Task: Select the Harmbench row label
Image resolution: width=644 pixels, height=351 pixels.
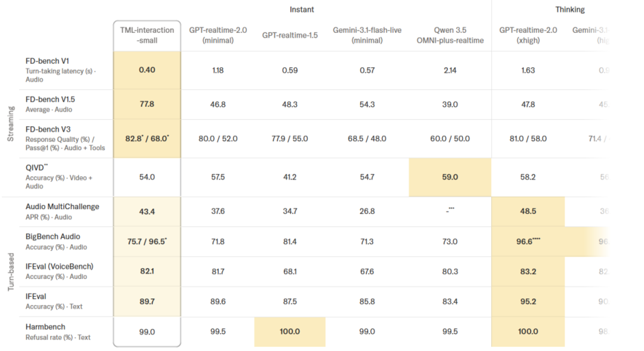Action: [x=45, y=327]
